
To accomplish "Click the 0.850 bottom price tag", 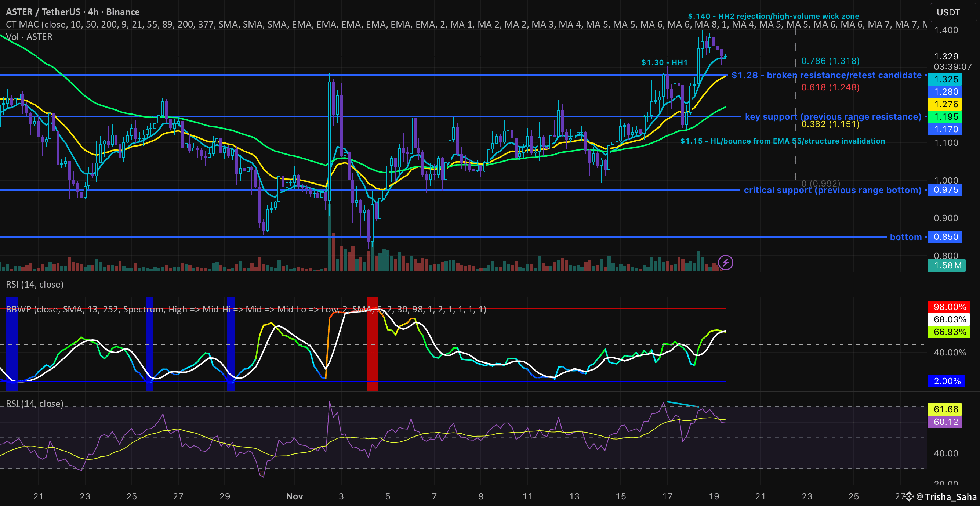I will [x=946, y=237].
